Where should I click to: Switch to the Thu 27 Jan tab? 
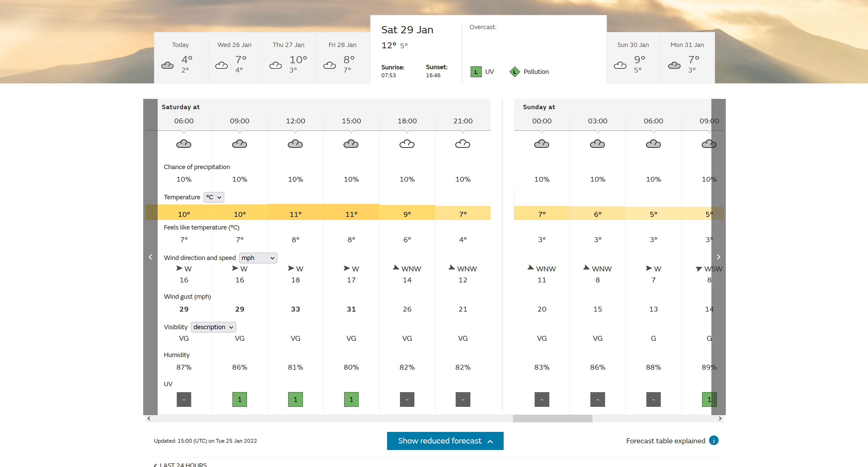289,58
